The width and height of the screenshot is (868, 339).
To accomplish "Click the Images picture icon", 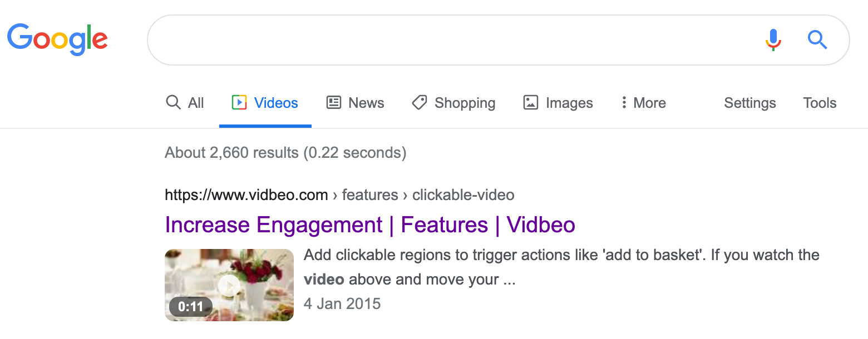I will tap(530, 102).
